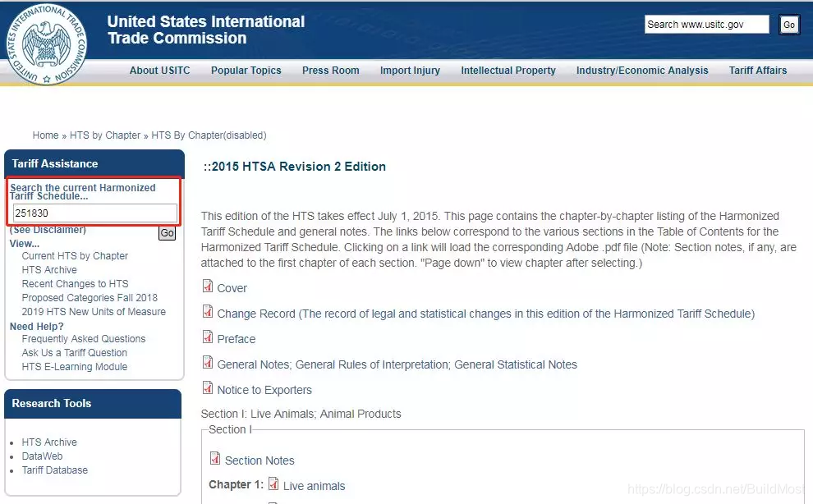Go to Home in the breadcrumb
Viewport: 813px width, 504px height.
tap(46, 135)
